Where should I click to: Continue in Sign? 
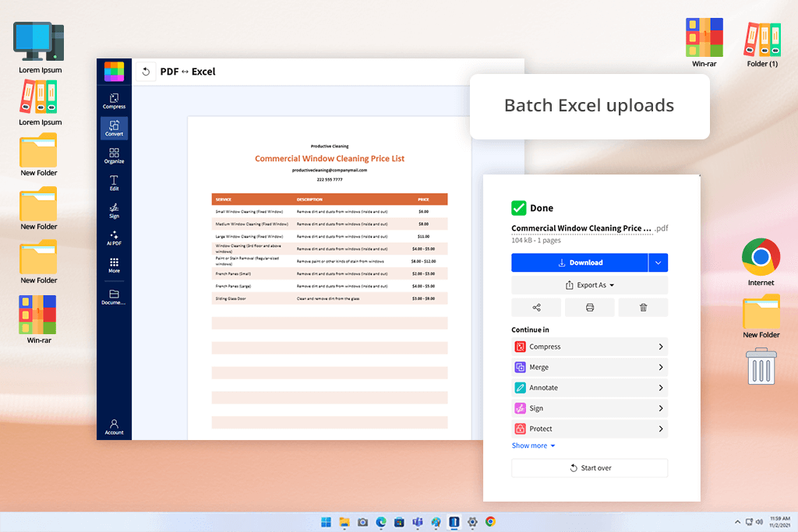point(590,408)
